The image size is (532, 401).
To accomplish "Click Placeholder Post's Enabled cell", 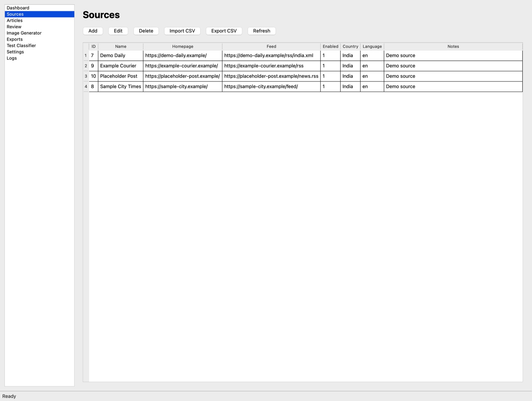I will [331, 76].
